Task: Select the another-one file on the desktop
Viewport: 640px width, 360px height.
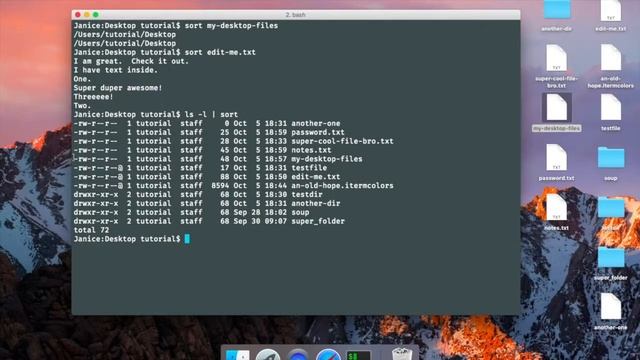Action: click(x=611, y=307)
